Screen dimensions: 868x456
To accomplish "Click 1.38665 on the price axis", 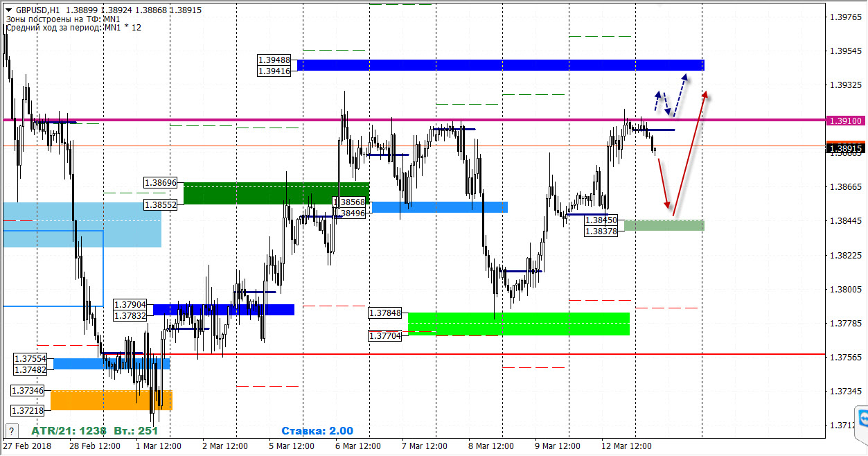I will pyautogui.click(x=847, y=187).
